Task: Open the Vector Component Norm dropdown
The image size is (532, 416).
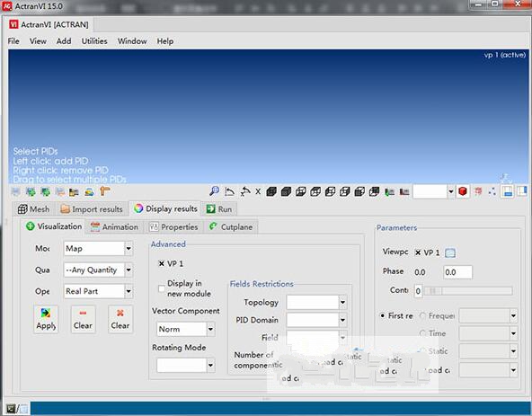Action: coord(186,329)
